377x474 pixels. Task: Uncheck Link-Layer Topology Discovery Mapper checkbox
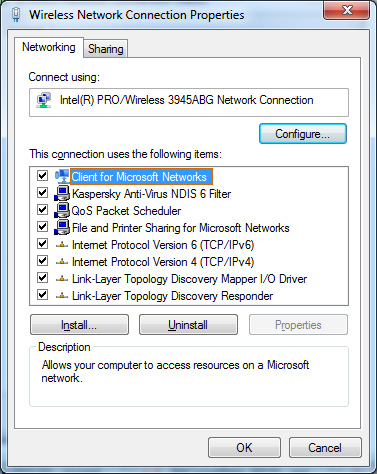pyautogui.click(x=42, y=277)
